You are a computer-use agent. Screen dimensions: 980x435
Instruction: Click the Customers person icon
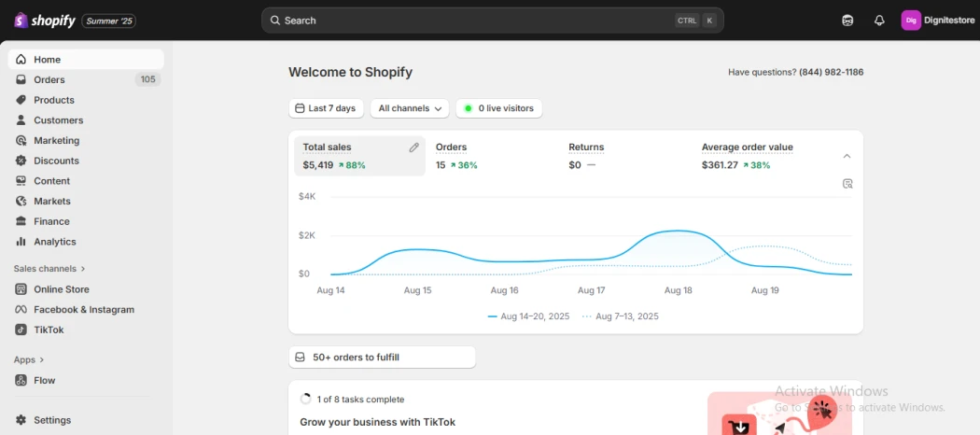pos(21,120)
